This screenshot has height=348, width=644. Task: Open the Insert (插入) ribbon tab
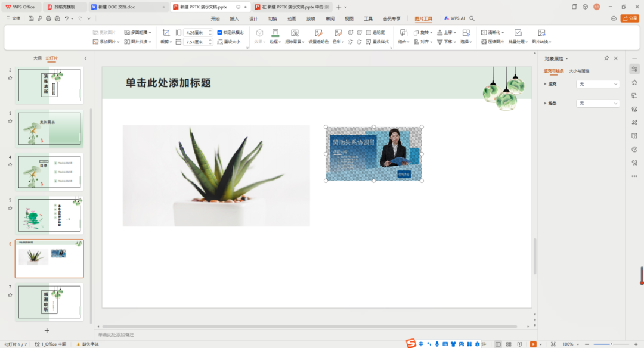(x=234, y=18)
